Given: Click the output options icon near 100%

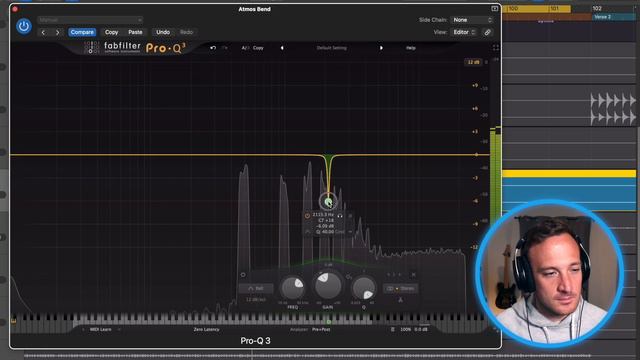Looking at the screenshot, I should click(393, 329).
